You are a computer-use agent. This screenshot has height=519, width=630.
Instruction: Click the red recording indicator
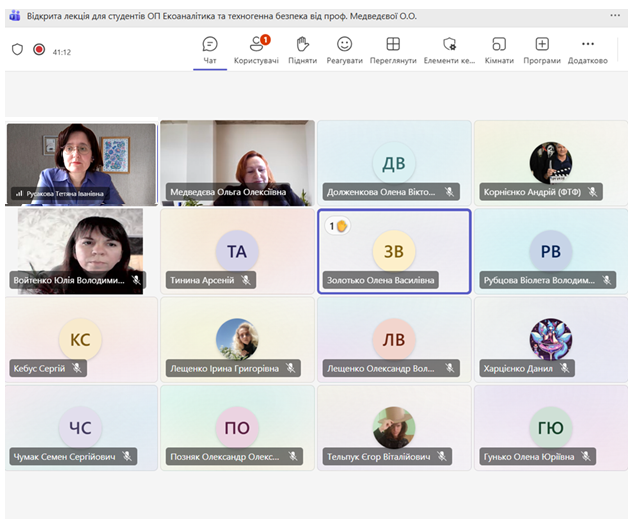pyautogui.click(x=39, y=49)
